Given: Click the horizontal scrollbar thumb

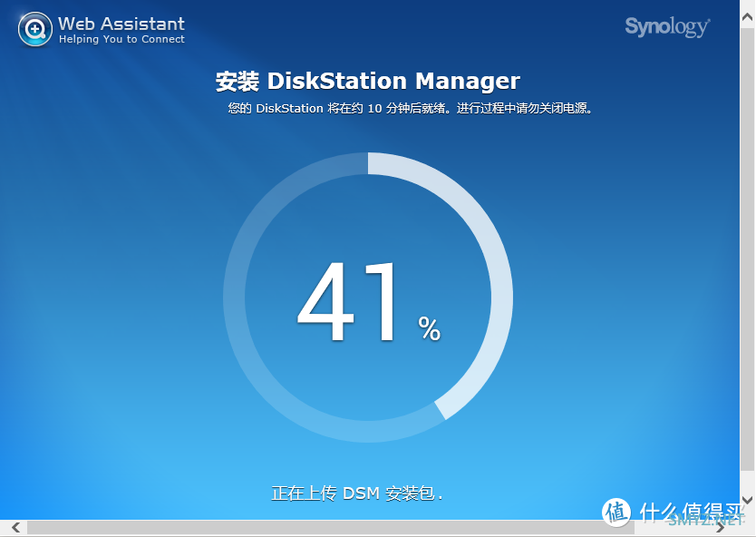Looking at the screenshot, I should 331,527.
